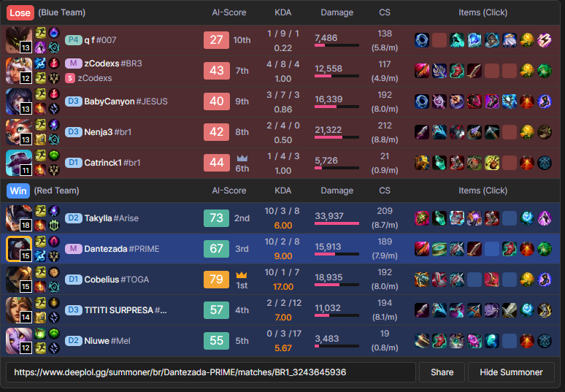This screenshot has height=392, width=565.
Task: Click the Win badge for Red Team
Action: pos(18,191)
